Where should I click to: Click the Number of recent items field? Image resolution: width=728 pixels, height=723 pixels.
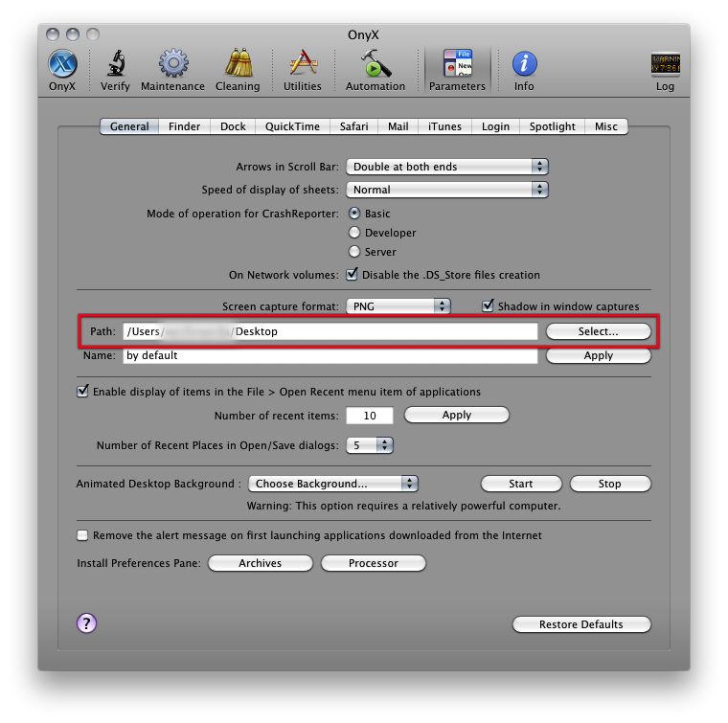(370, 416)
